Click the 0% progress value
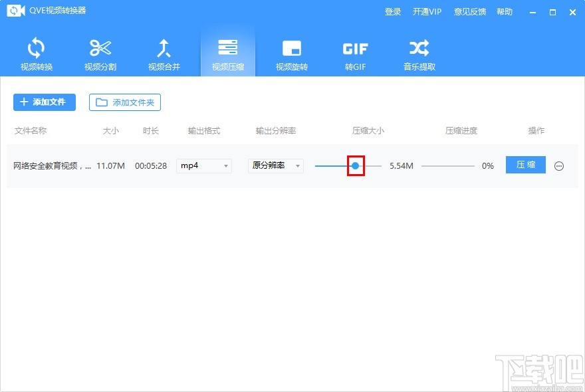This screenshot has width=585, height=392. coord(488,165)
